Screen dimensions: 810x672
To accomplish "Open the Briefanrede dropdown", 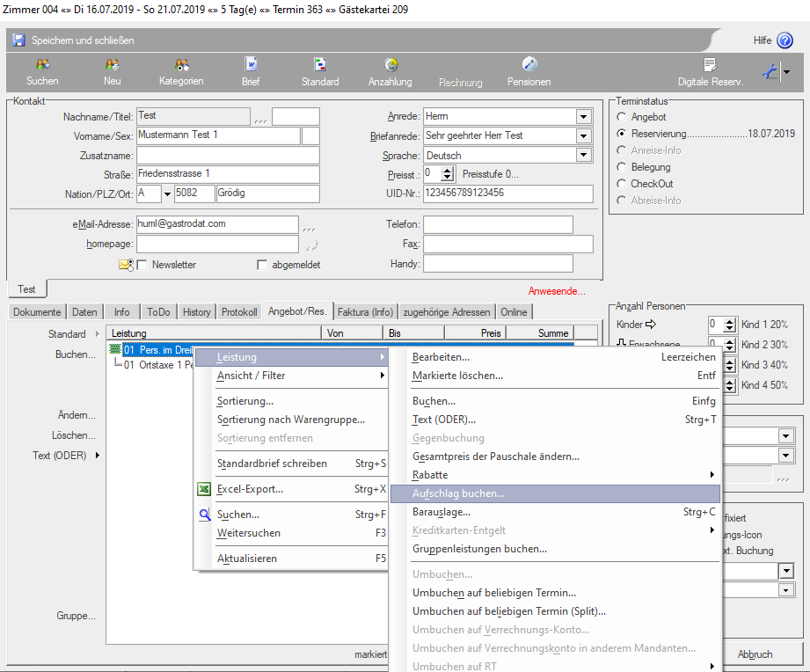I will [x=584, y=135].
